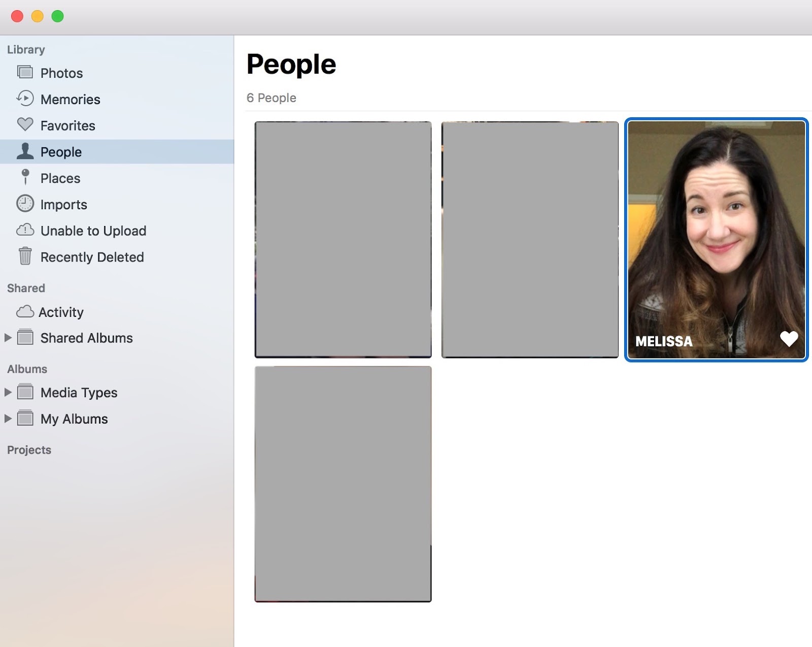This screenshot has width=812, height=647.
Task: Open Photos in the sidebar
Action: click(117, 73)
